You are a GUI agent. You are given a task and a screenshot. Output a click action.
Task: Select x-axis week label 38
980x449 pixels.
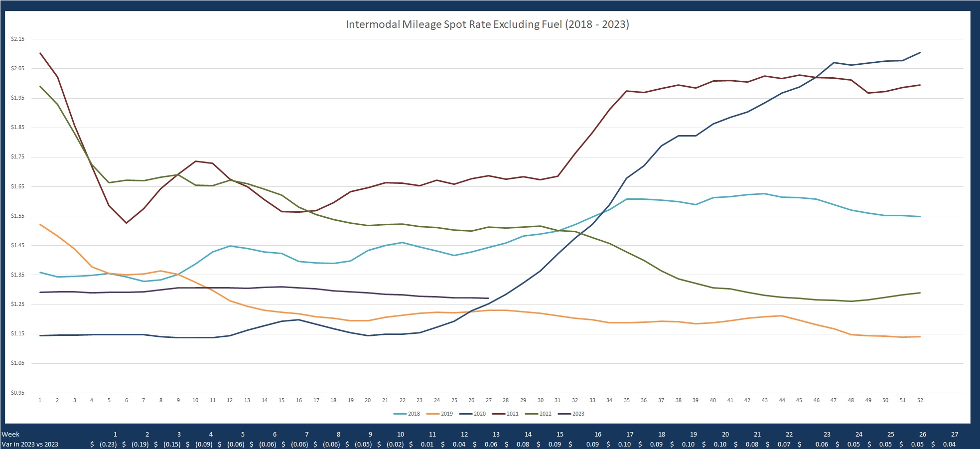click(679, 400)
